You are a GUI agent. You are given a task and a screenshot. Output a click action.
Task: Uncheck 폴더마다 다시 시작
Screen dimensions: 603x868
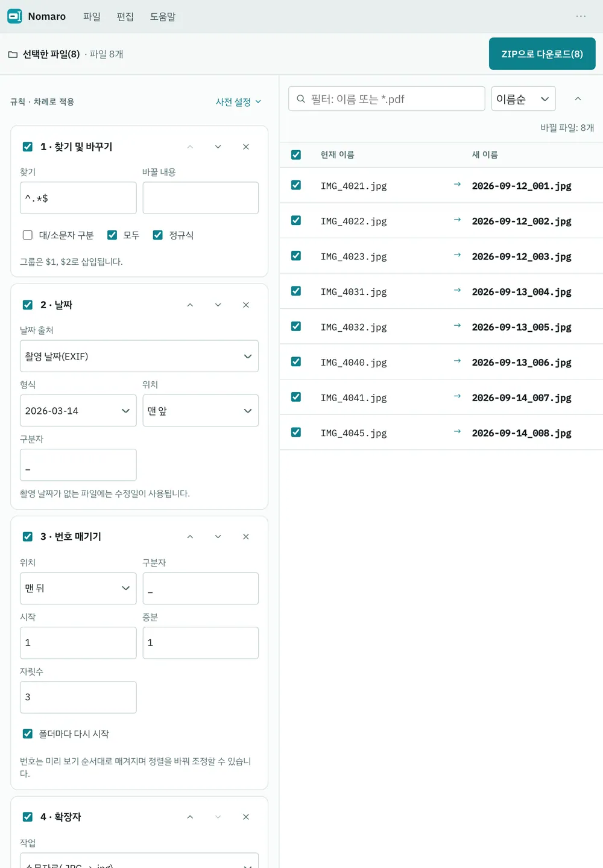[x=28, y=733]
